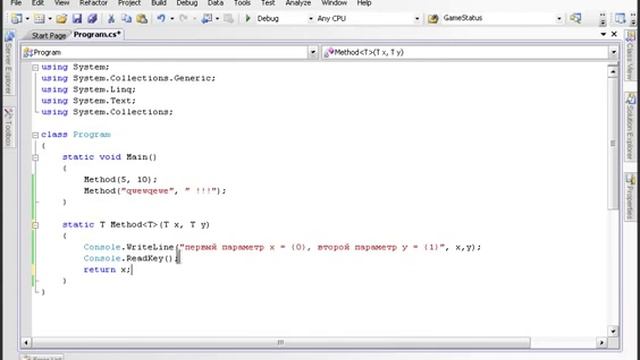Click the New Project toolbar icon
640x360 pixels.
(17, 18)
